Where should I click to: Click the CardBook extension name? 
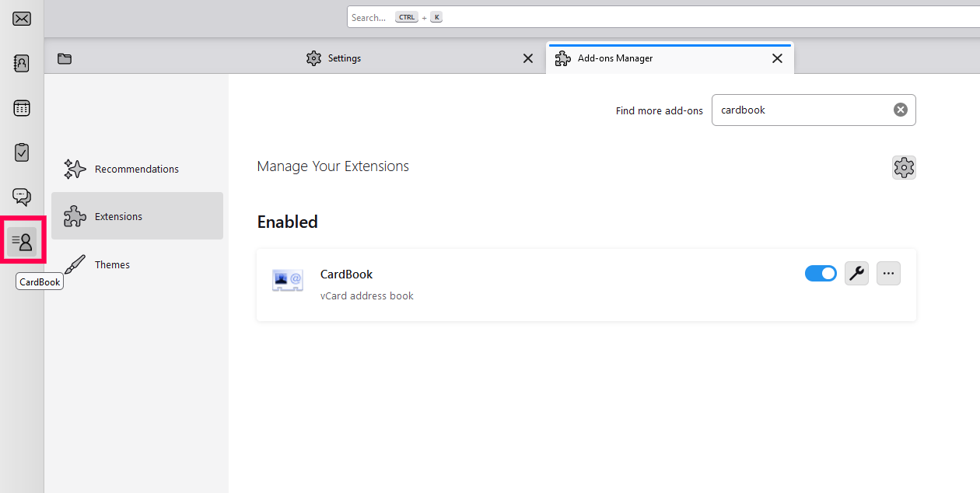click(346, 274)
